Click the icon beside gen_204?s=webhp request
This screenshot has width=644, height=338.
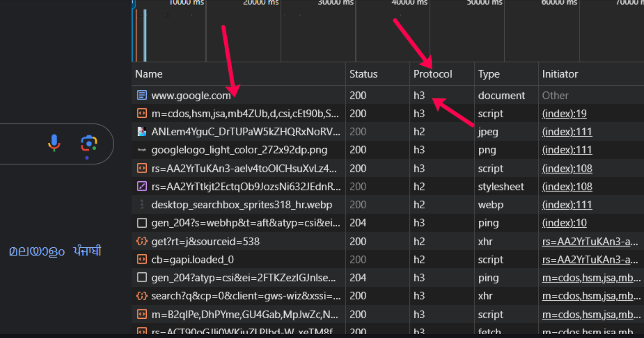point(142,223)
